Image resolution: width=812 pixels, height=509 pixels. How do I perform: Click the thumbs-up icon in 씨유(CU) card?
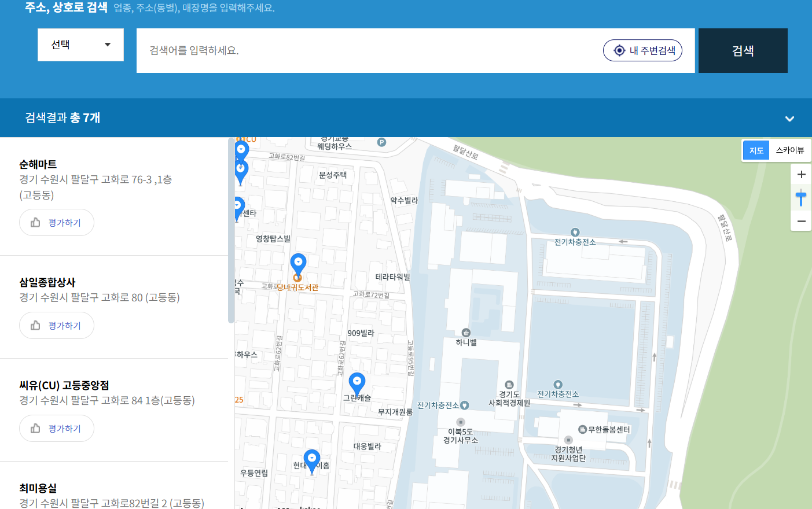pyautogui.click(x=35, y=429)
